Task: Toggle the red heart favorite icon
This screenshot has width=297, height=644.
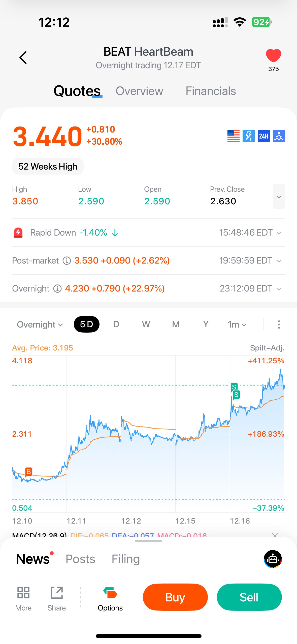Action: tap(273, 55)
